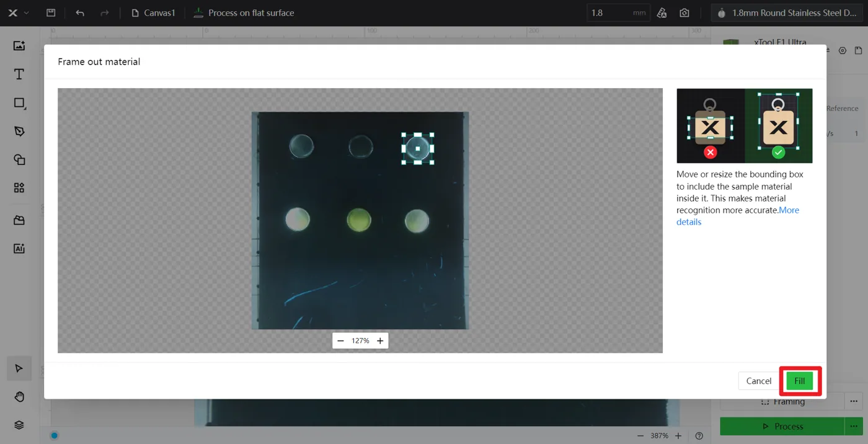Open the materials box icon

tap(19, 220)
